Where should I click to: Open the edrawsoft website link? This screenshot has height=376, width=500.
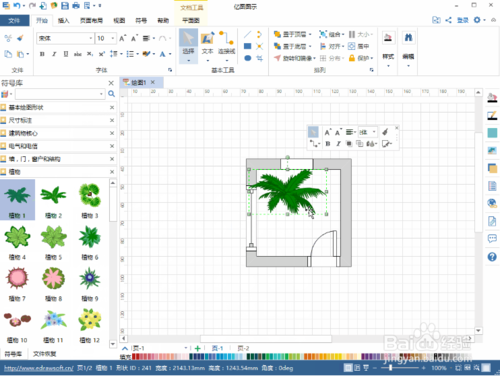[39, 368]
